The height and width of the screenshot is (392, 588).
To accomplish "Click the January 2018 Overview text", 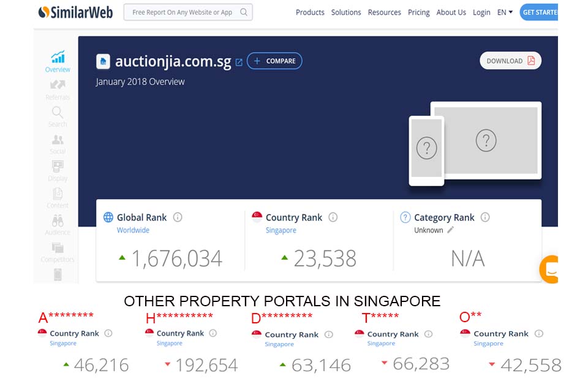I will pyautogui.click(x=140, y=82).
